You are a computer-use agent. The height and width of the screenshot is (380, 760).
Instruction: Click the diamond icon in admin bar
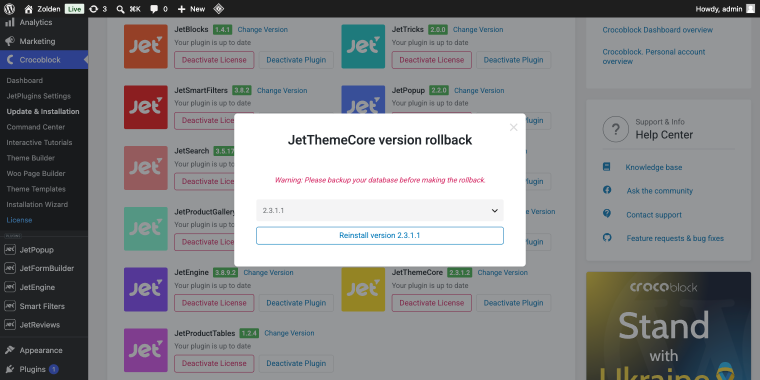tap(219, 9)
